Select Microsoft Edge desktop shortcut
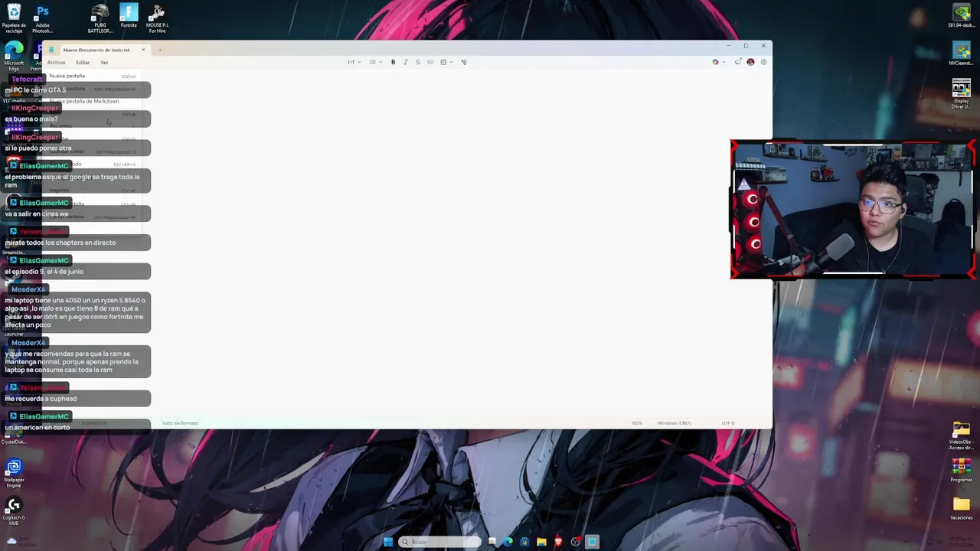The width and height of the screenshot is (980, 551). [x=14, y=57]
